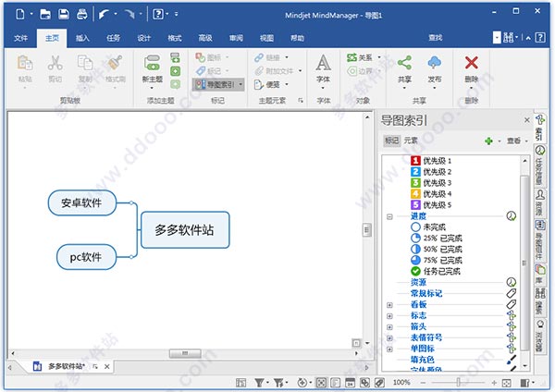Select the Priority 5 (优先级 5) marker
Viewport: 555px width, 392px height.
coord(431,205)
